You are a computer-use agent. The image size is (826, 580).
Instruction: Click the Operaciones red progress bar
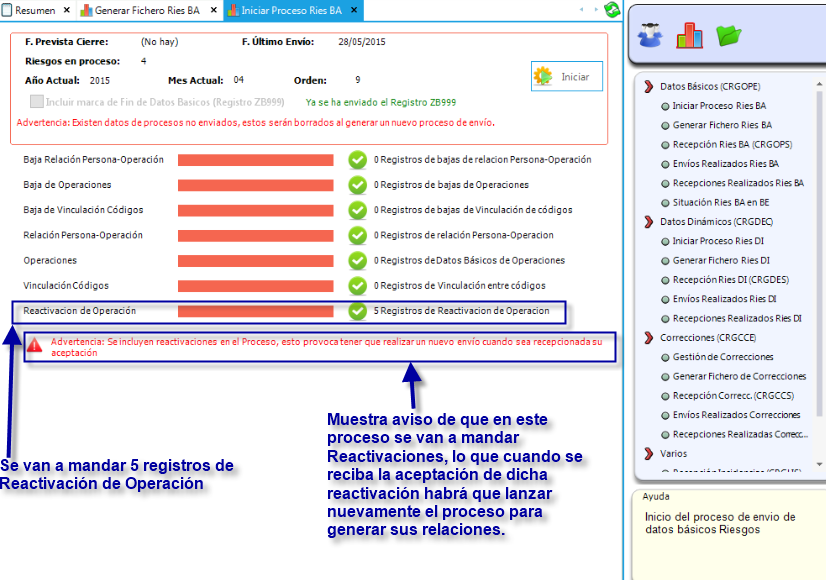(255, 260)
